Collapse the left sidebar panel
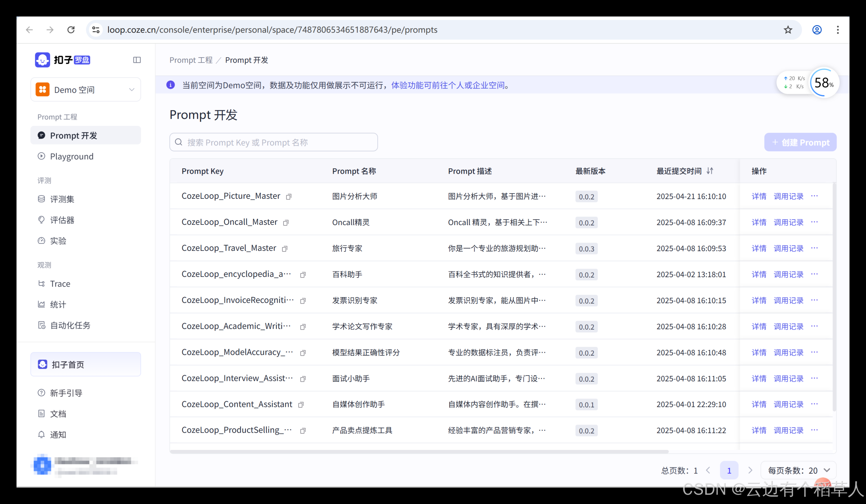The height and width of the screenshot is (504, 866). pos(137,59)
